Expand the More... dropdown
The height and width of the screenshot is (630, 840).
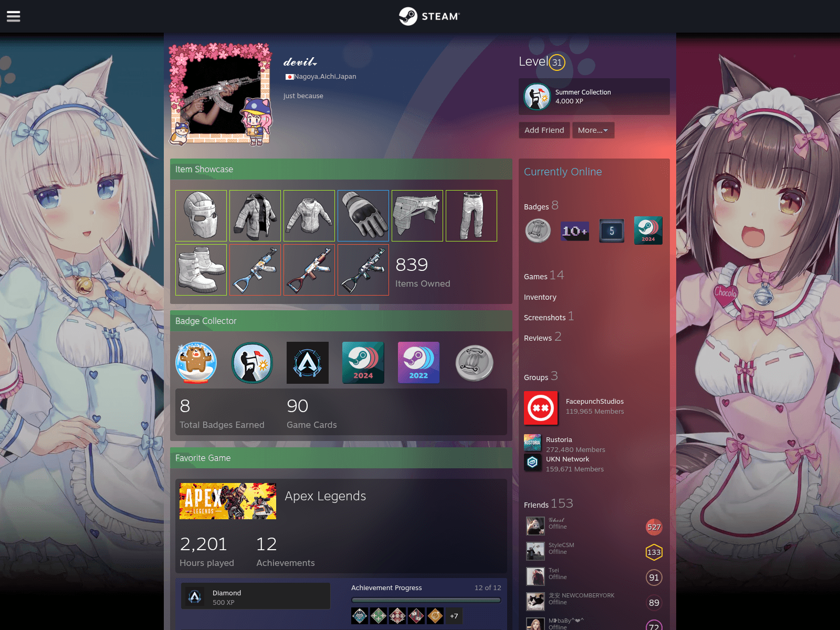tap(593, 130)
